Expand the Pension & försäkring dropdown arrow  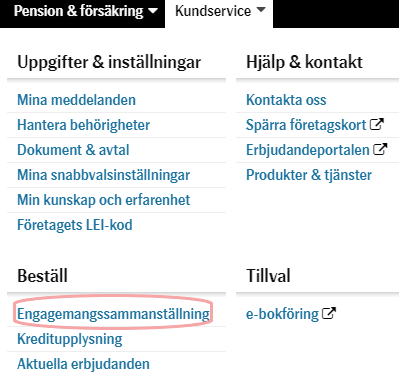[x=153, y=11]
